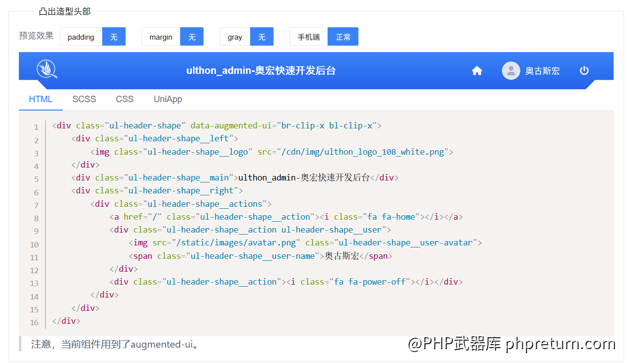Screen dimensions: 631x364
Task: Click the header title ulthon_admin-奥宏快速开发后台
Action: pos(261,71)
